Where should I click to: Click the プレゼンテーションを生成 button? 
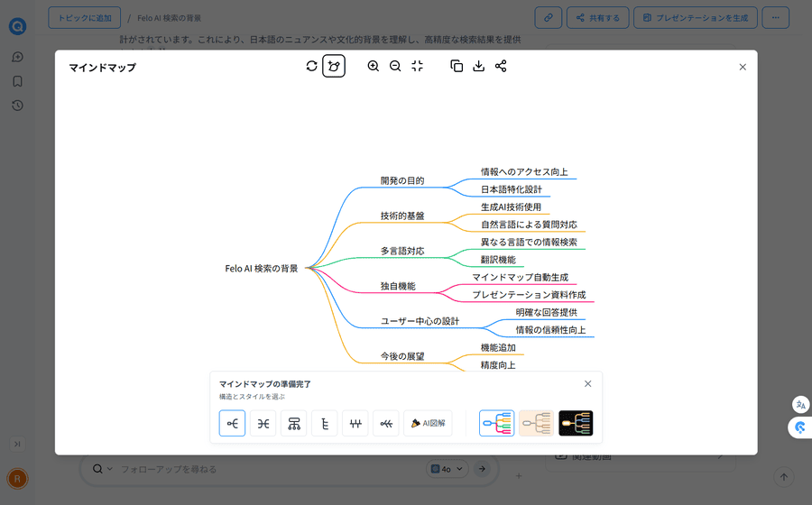pos(696,18)
